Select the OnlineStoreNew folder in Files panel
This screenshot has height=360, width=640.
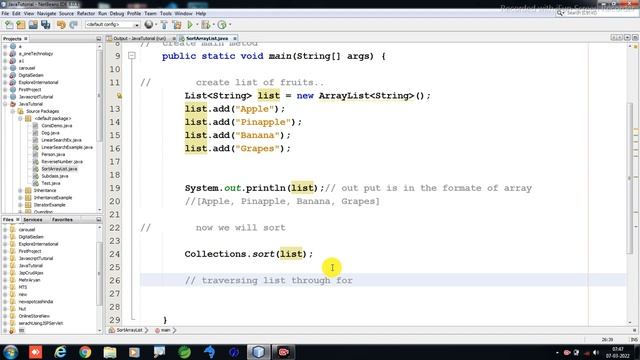tap(34, 316)
